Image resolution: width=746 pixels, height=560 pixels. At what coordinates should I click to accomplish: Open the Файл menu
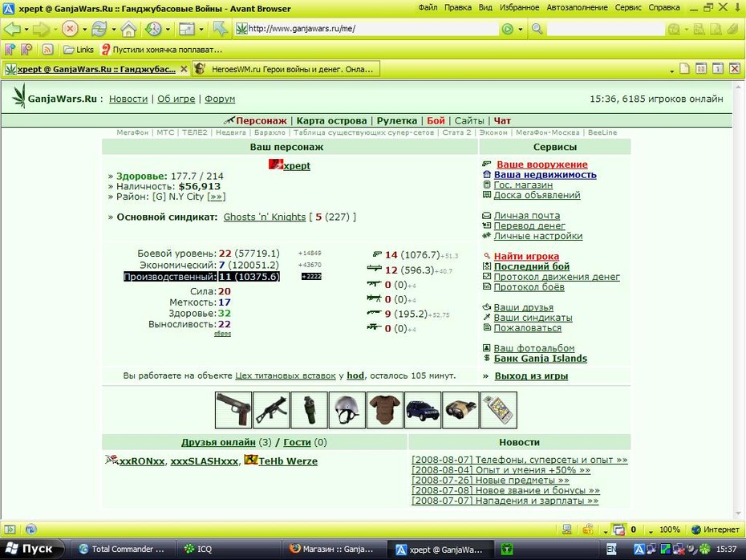coord(428,7)
